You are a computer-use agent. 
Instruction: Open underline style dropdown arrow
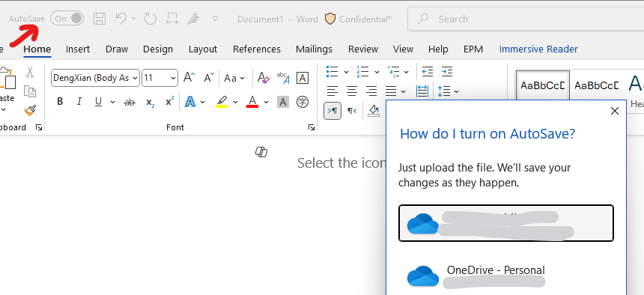(x=112, y=102)
